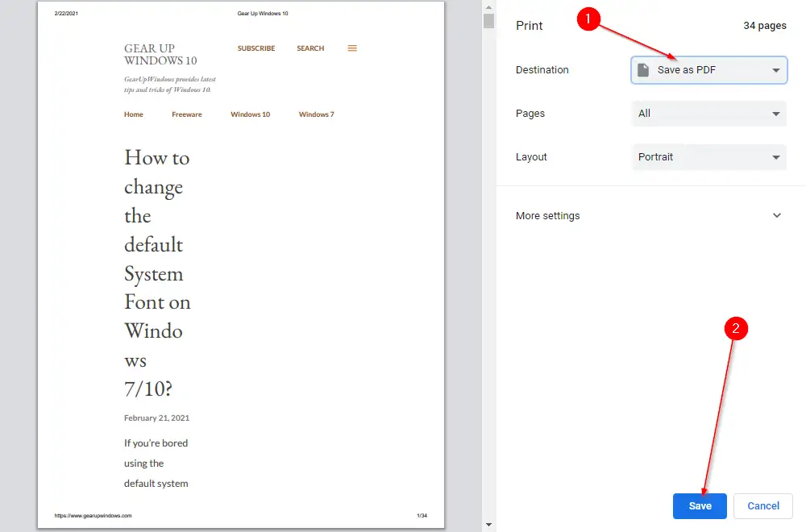Screen dimensions: 806x532
Task: Open the Layout dropdown set to Portrait
Action: point(708,157)
